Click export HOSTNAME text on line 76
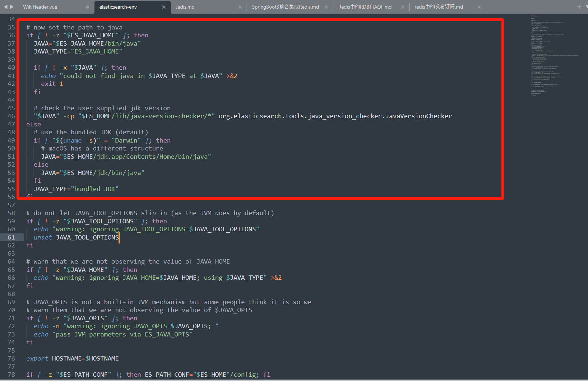The height and width of the screenshot is (381, 588). click(x=72, y=358)
